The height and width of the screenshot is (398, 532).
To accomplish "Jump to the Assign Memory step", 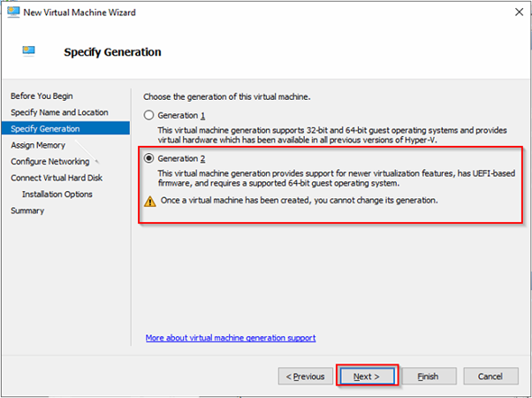I will (38, 145).
